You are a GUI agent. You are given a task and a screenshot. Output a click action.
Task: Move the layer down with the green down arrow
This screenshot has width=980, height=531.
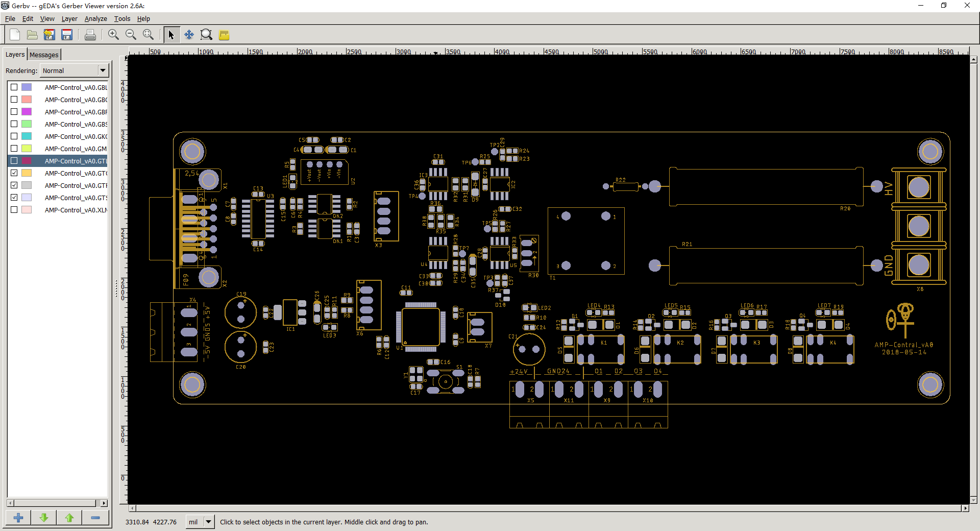coord(44,518)
